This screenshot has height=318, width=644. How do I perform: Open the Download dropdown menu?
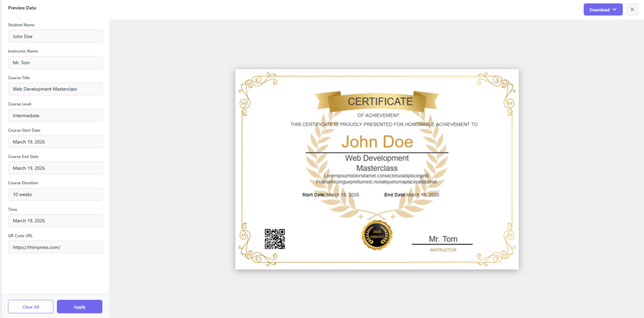[602, 9]
